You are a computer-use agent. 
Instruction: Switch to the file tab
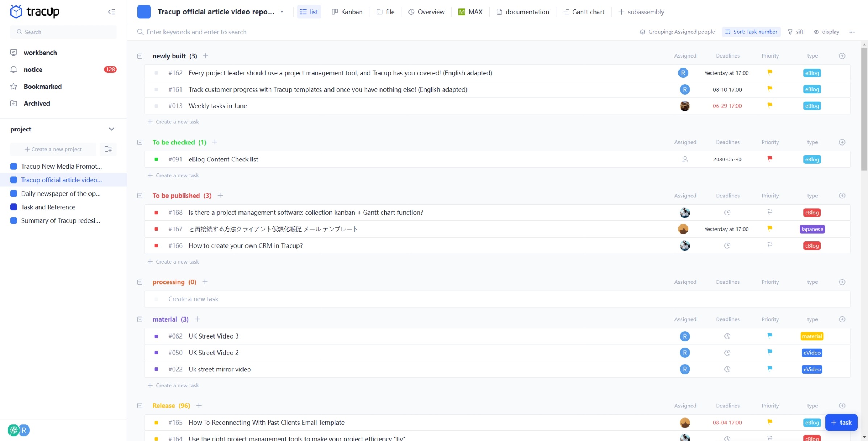coord(385,12)
